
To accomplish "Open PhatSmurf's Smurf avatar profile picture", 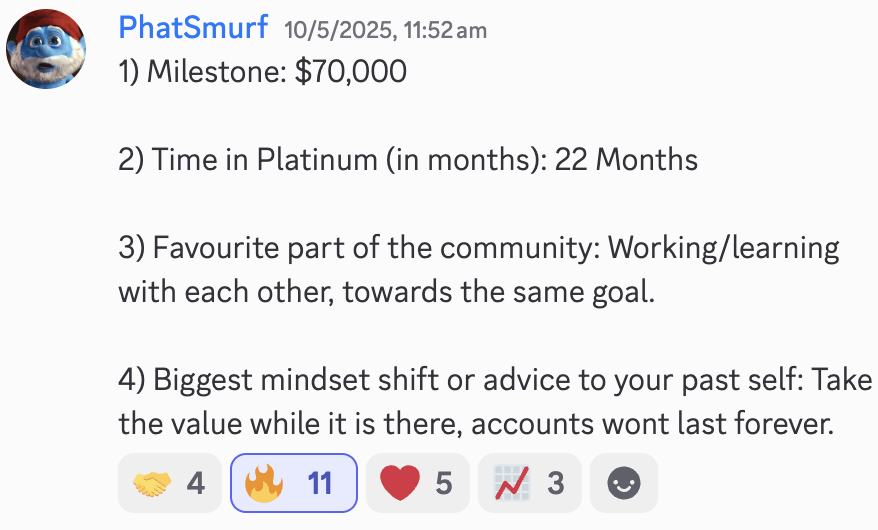I will (x=46, y=49).
